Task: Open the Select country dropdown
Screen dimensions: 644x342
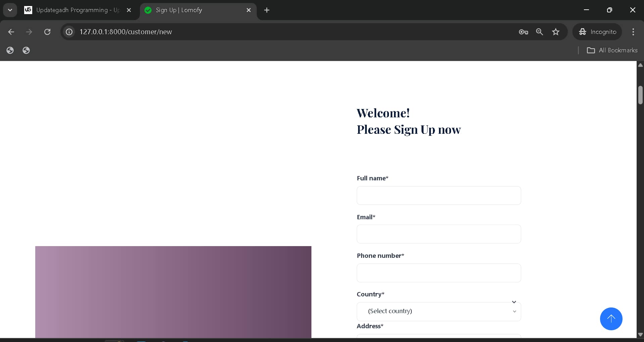Action: [438, 311]
